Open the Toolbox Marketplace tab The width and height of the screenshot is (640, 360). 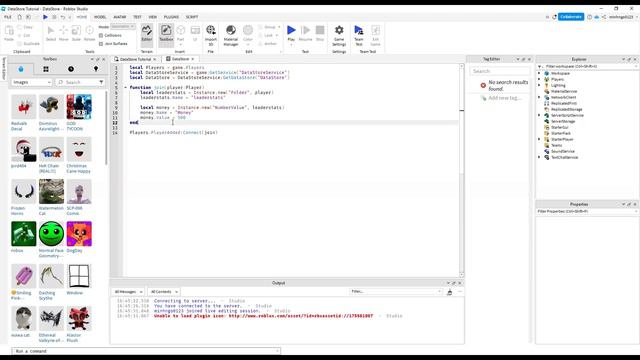click(x=21, y=69)
